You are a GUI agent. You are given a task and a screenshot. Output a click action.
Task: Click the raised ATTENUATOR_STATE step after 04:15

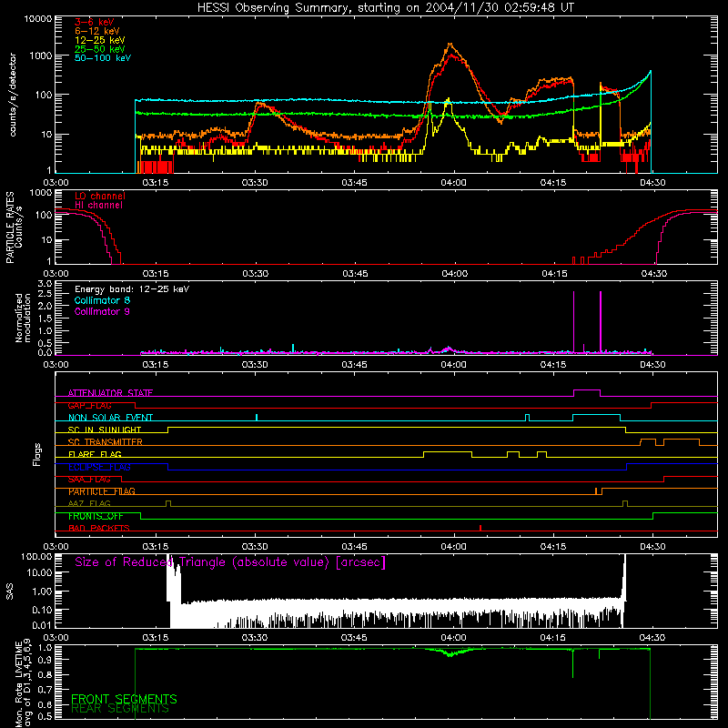587,390
